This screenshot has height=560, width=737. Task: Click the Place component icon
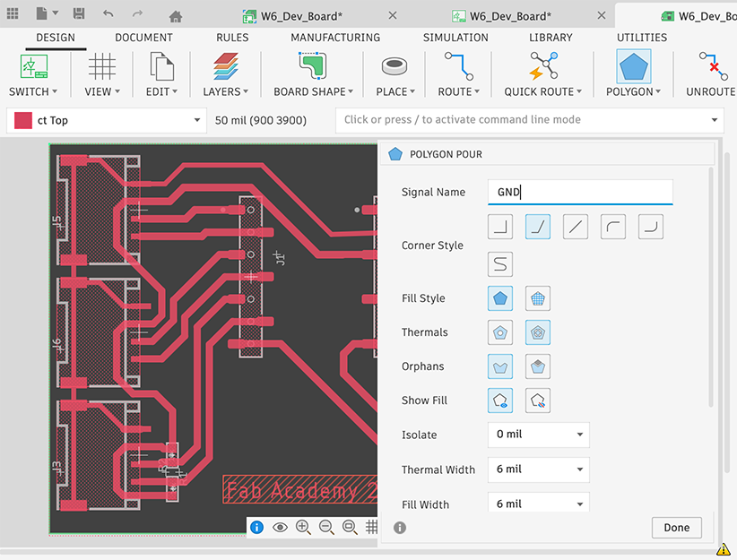pos(395,66)
